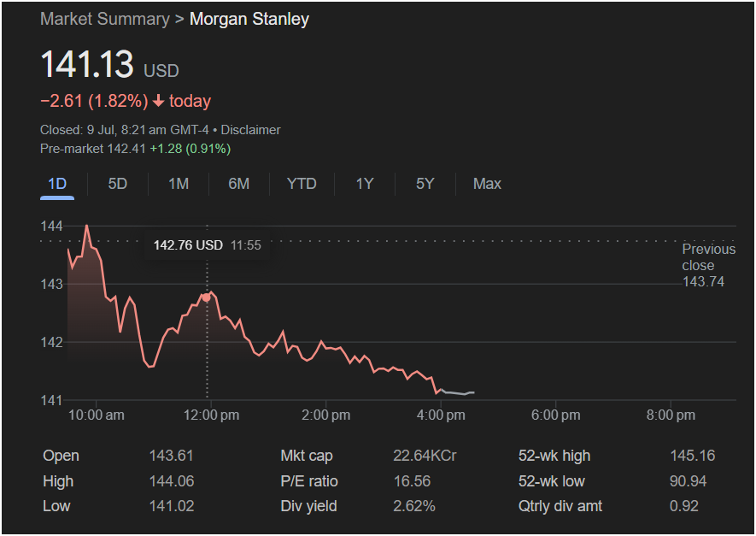Click the Mkt cap label
The width and height of the screenshot is (756, 536).
(307, 456)
